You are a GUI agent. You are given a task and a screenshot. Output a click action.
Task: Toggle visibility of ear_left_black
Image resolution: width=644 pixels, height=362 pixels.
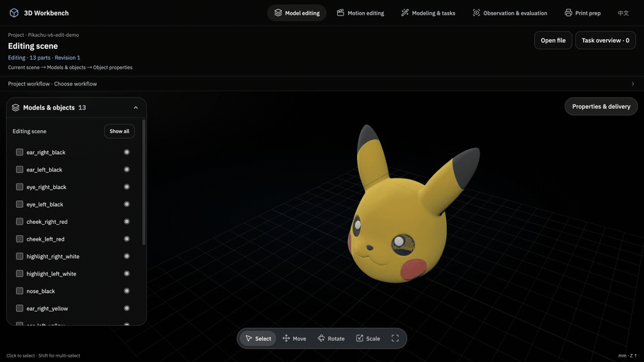coord(127,170)
